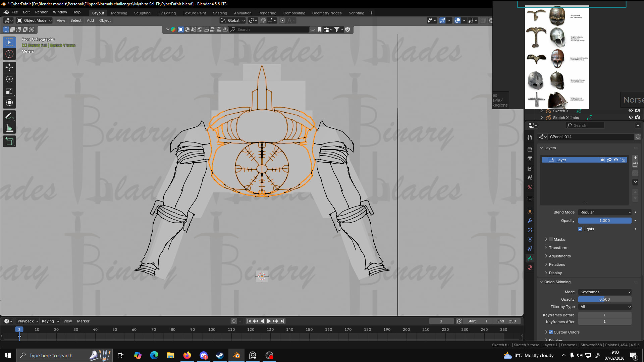Switch to the Sculpting workspace tab
This screenshot has width=644, height=362.
pyautogui.click(x=142, y=13)
